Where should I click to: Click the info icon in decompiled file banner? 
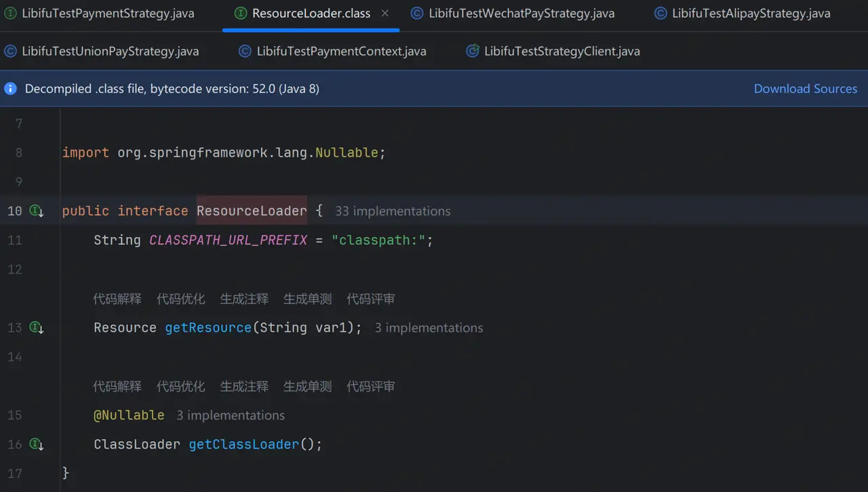click(10, 89)
